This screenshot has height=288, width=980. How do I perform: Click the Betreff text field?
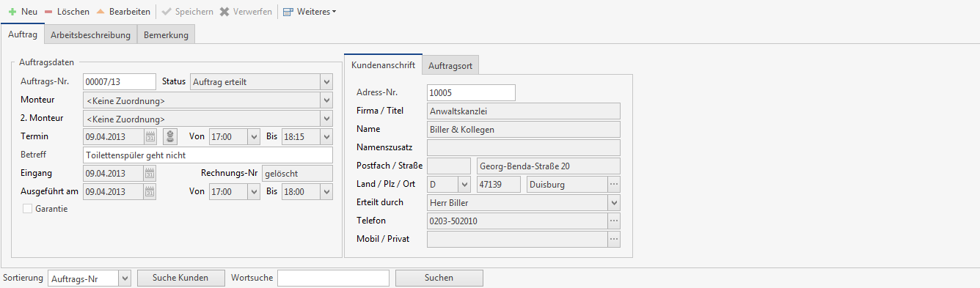coord(208,155)
